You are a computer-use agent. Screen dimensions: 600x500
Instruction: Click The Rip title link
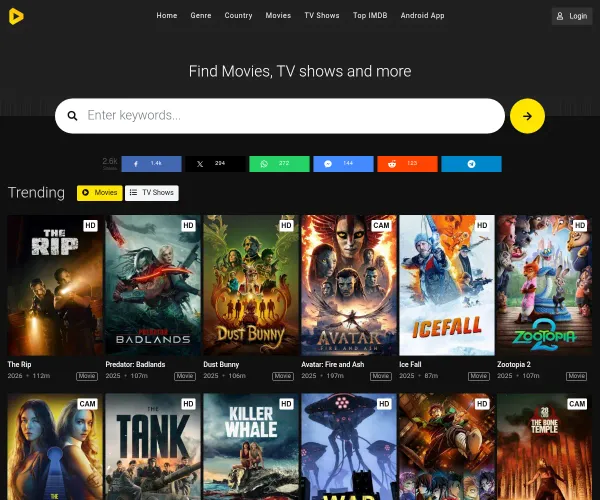(x=20, y=364)
